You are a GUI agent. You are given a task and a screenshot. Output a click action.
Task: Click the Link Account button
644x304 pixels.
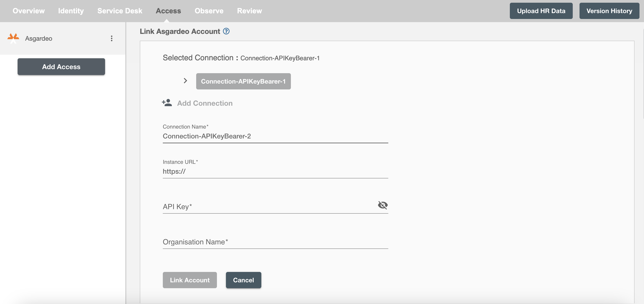190,280
